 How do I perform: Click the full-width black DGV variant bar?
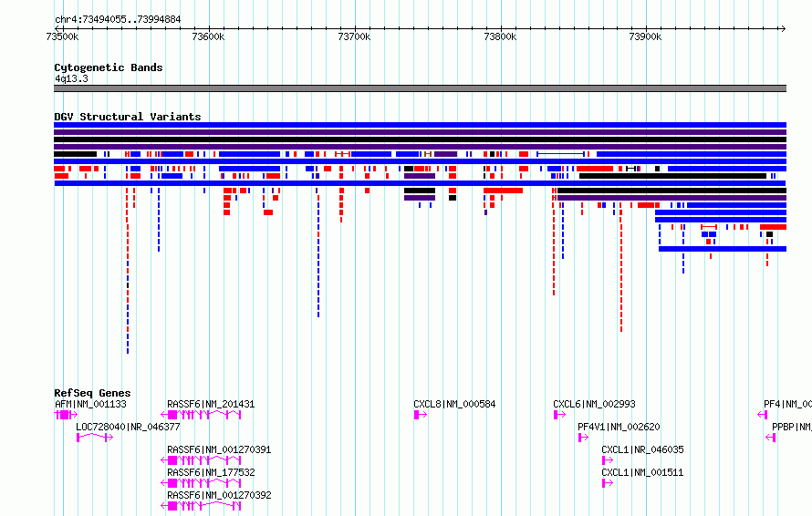pos(420,139)
